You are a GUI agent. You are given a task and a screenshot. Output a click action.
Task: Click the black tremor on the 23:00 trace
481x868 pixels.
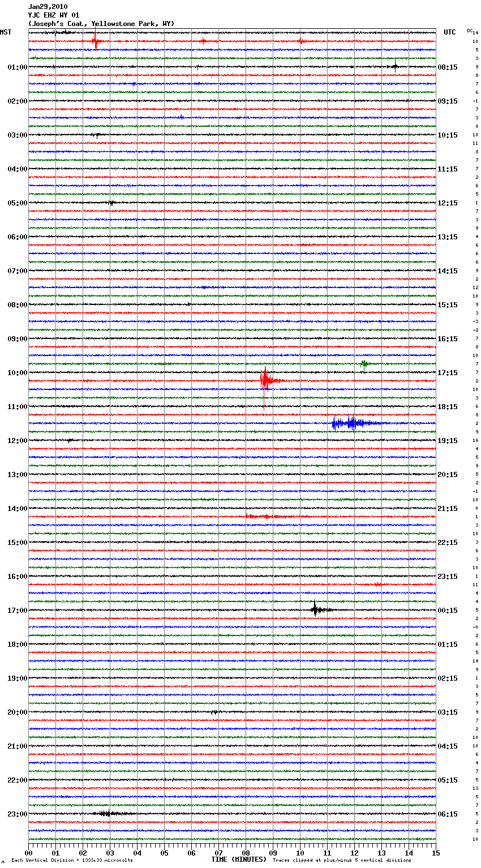tap(108, 813)
